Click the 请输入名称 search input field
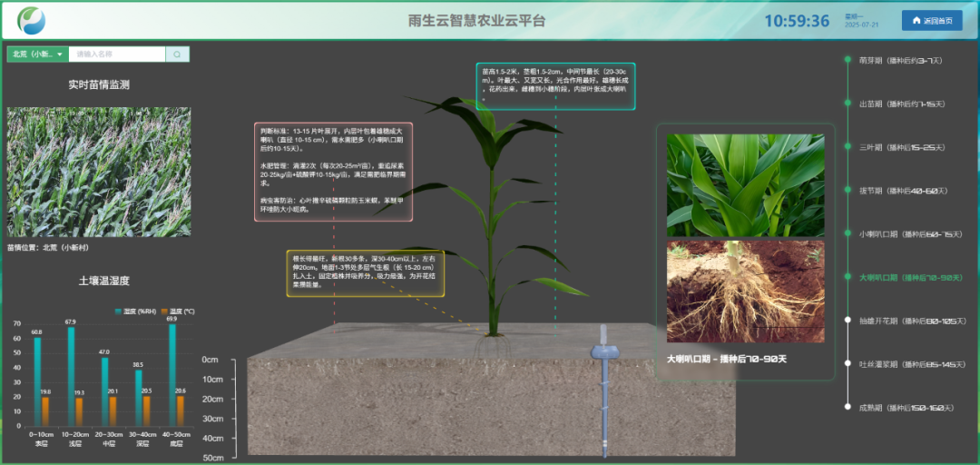 [117, 54]
